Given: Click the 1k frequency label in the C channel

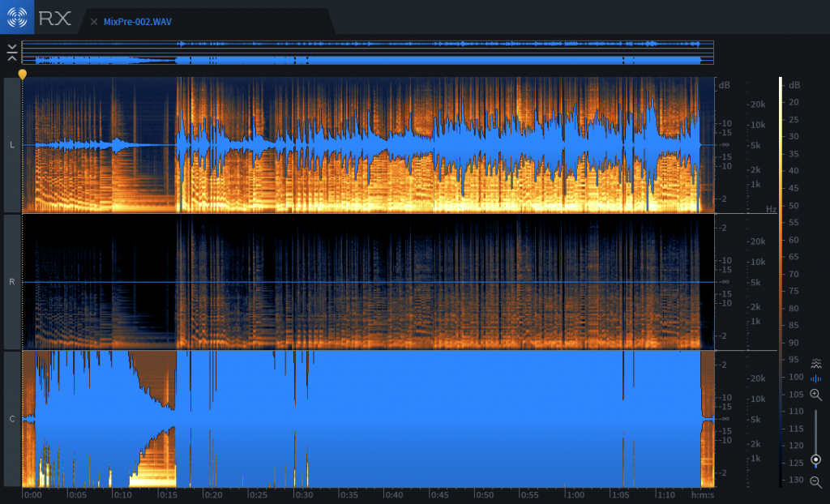Looking at the screenshot, I should pos(756,459).
